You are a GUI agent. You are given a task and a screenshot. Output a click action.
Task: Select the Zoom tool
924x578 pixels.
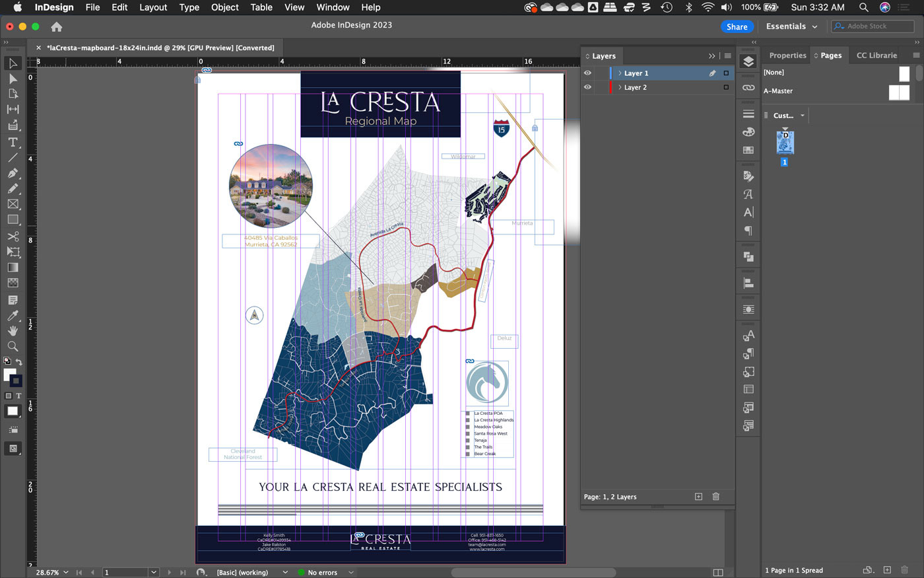pyautogui.click(x=13, y=346)
